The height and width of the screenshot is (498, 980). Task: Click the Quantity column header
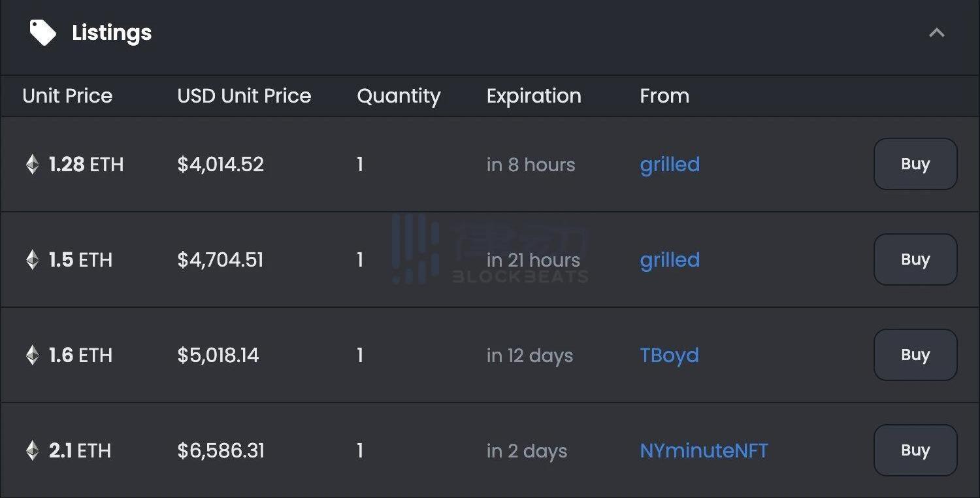click(399, 96)
